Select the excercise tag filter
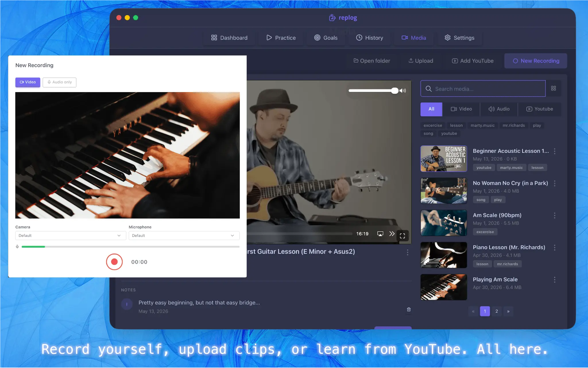The width and height of the screenshot is (588, 368). pyautogui.click(x=433, y=125)
